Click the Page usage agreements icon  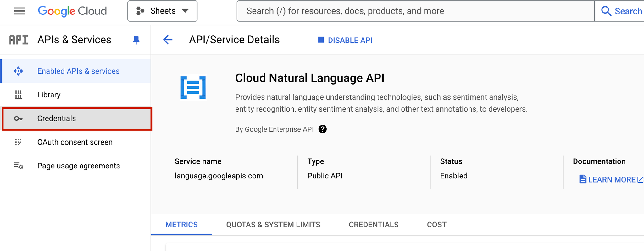pyautogui.click(x=19, y=166)
